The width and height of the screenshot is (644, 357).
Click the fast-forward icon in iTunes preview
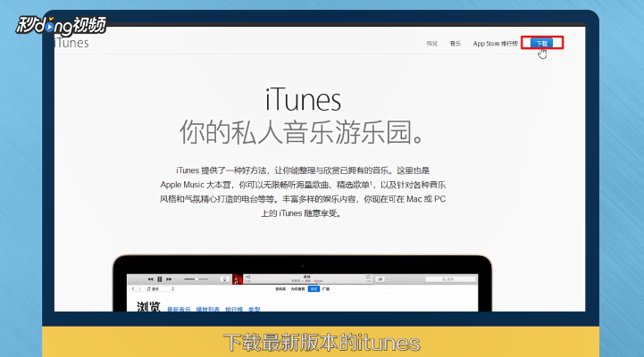(x=169, y=279)
